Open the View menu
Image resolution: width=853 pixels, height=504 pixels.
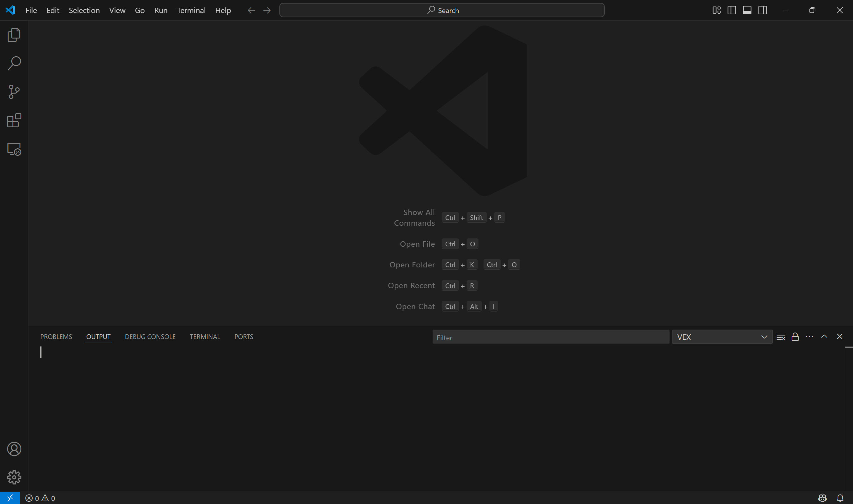coord(117,10)
